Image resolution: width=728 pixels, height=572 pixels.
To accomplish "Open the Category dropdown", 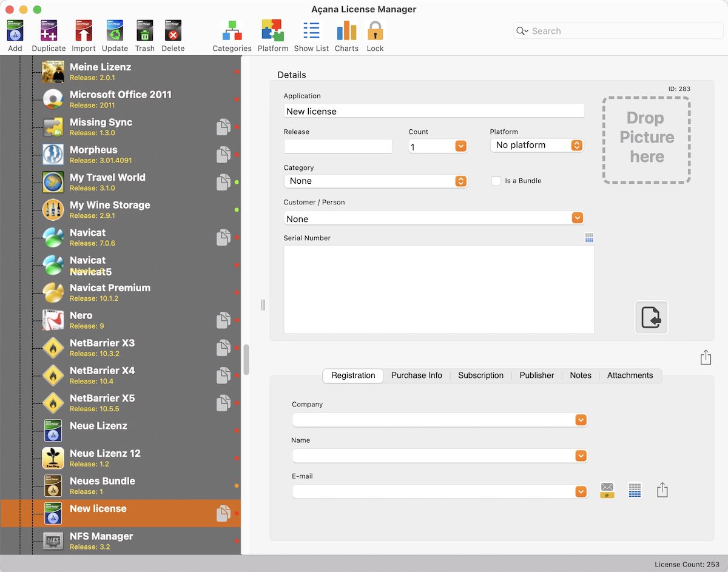I will click(x=376, y=181).
